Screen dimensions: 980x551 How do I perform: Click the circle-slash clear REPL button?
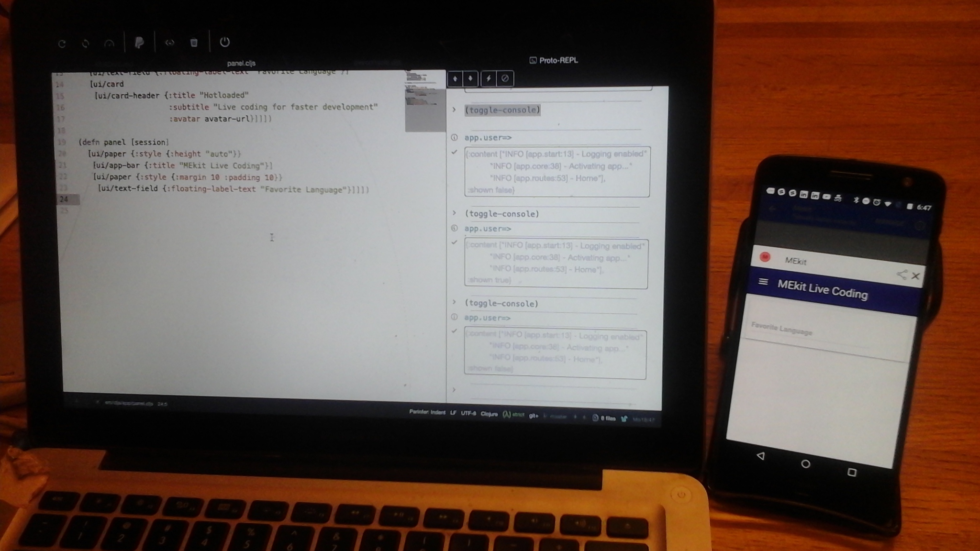click(x=505, y=78)
